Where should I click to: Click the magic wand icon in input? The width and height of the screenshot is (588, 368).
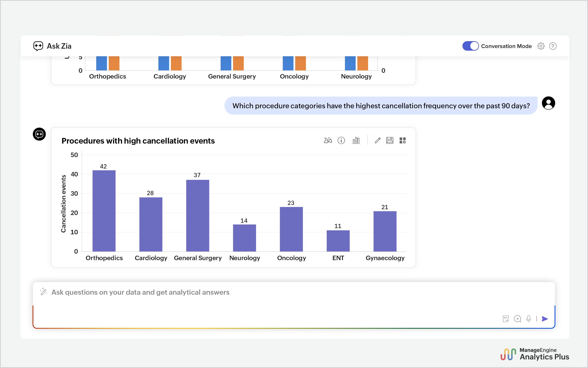point(43,292)
